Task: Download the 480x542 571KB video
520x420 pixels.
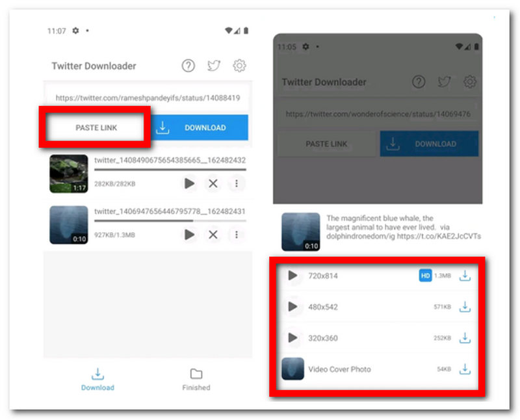Action: pos(465,306)
